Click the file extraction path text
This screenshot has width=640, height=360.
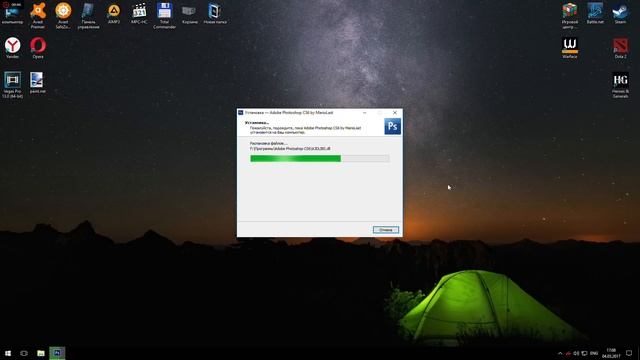point(290,149)
